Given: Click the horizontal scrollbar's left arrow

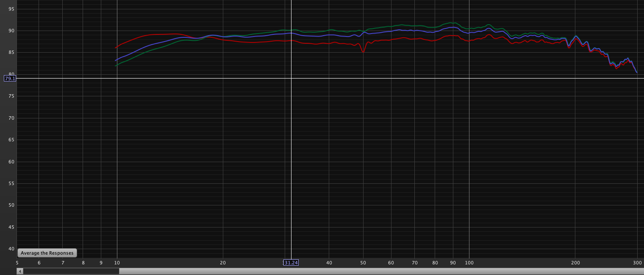Looking at the screenshot, I should click(x=20, y=271).
